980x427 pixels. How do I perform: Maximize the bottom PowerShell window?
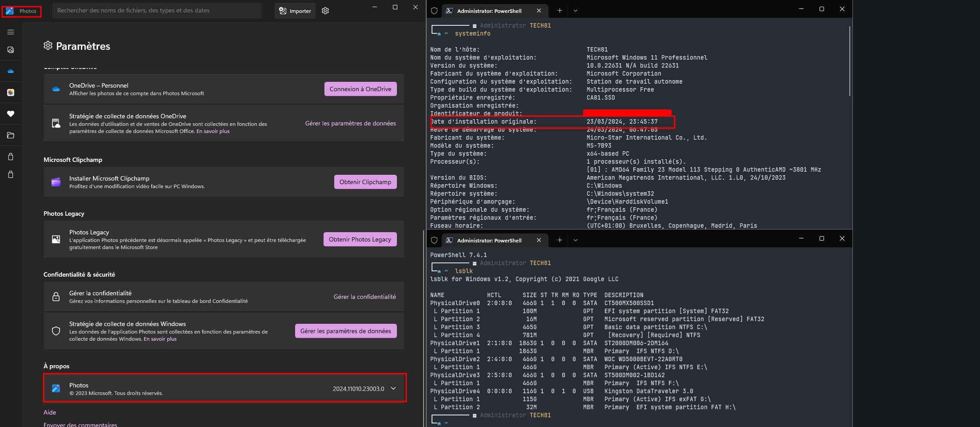[x=822, y=238]
